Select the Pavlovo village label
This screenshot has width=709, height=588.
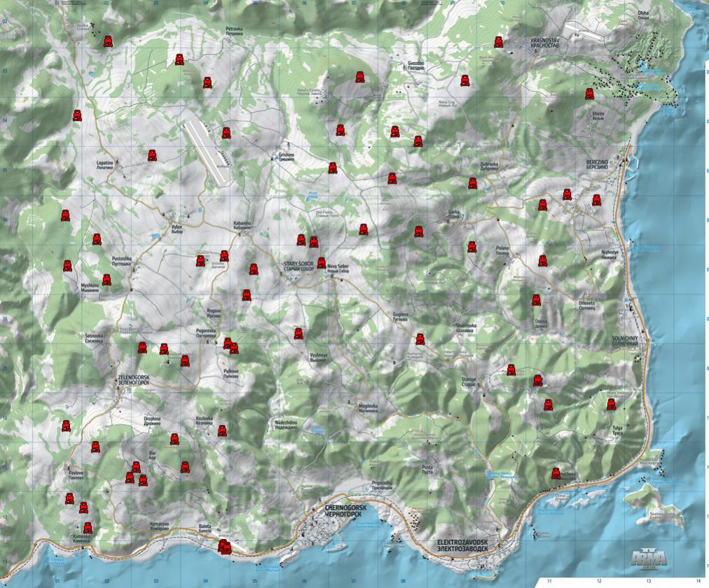(76, 475)
